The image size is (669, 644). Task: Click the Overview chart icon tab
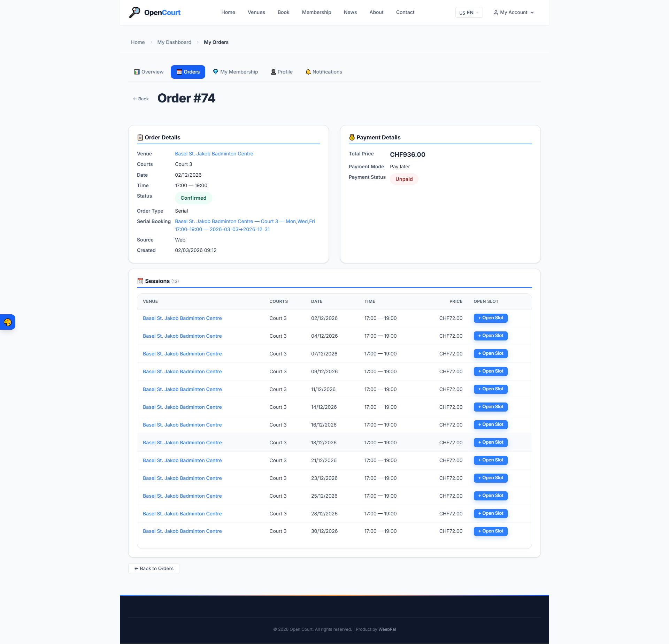tap(149, 72)
